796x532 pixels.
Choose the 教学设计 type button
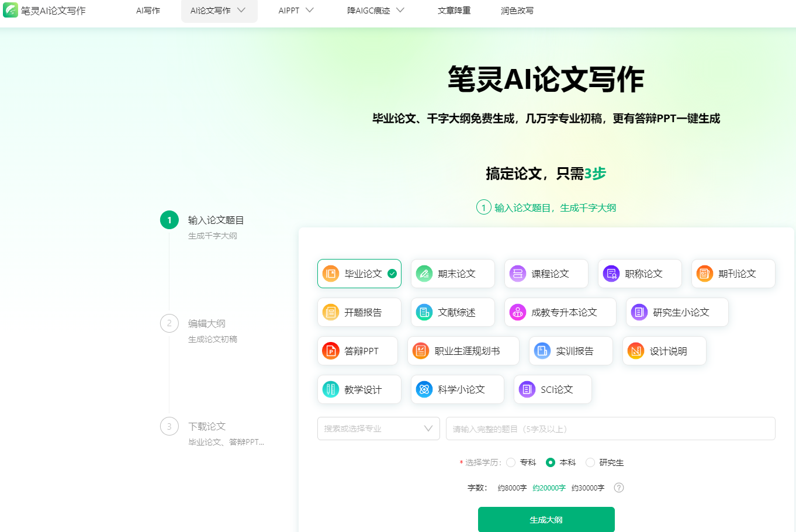[359, 389]
